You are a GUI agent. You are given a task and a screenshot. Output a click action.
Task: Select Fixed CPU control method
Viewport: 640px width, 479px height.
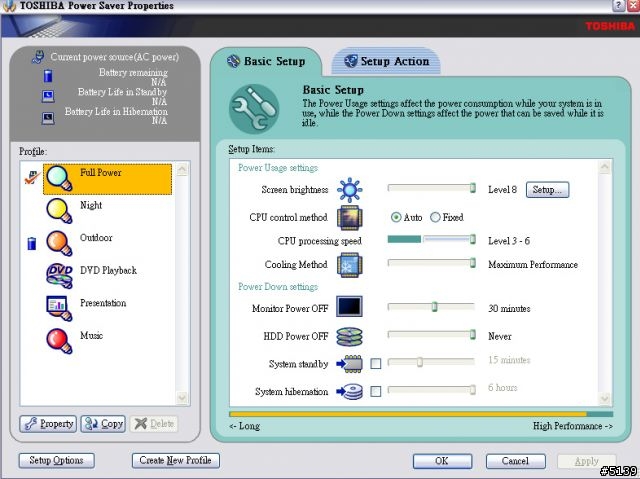point(435,217)
